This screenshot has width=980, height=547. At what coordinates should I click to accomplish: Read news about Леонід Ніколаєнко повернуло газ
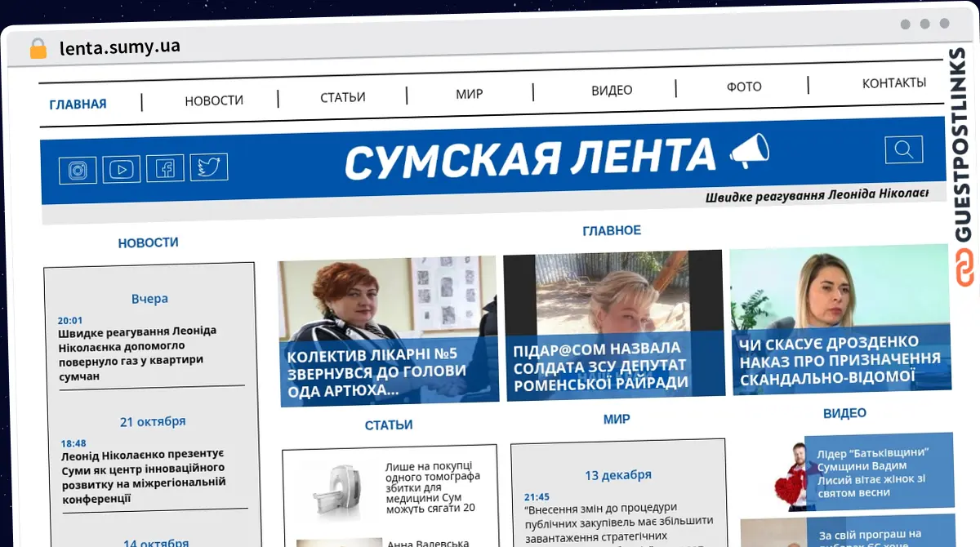139,353
